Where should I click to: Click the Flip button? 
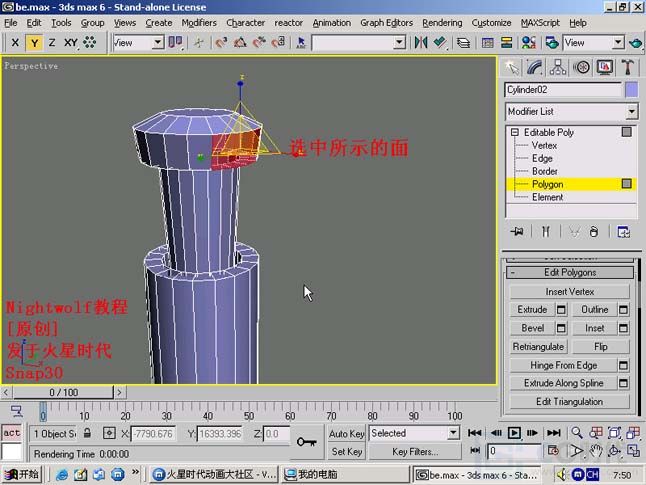tap(601, 347)
